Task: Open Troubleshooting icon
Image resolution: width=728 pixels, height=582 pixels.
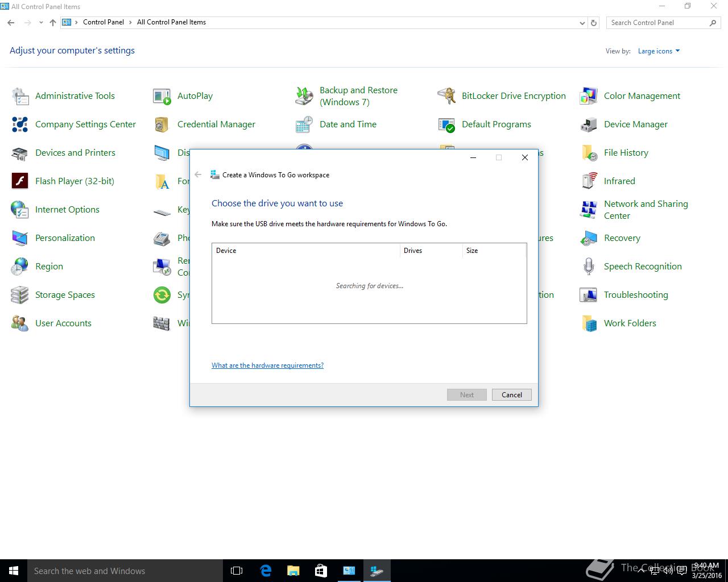Action: pyautogui.click(x=589, y=295)
